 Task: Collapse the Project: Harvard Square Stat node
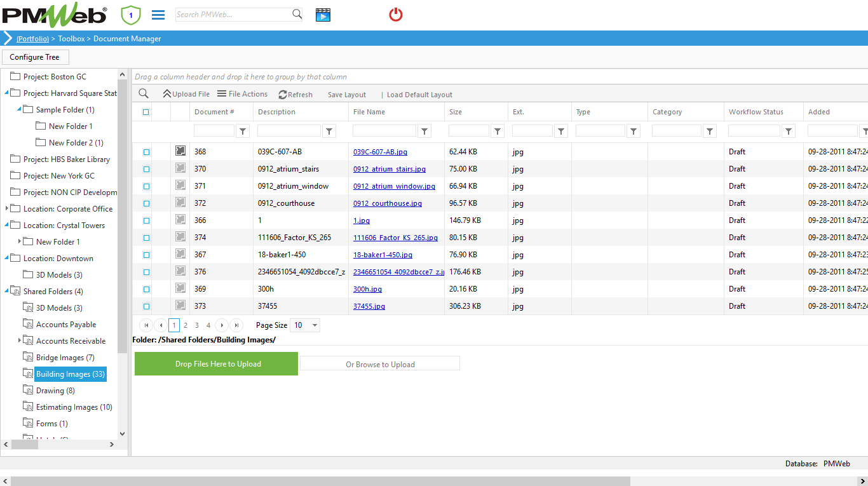(x=5, y=93)
